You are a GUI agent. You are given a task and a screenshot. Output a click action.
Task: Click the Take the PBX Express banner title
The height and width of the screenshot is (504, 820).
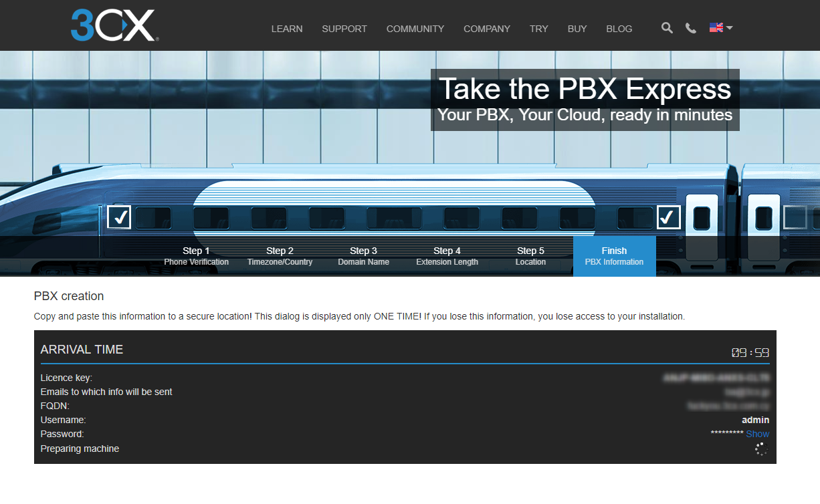585,89
